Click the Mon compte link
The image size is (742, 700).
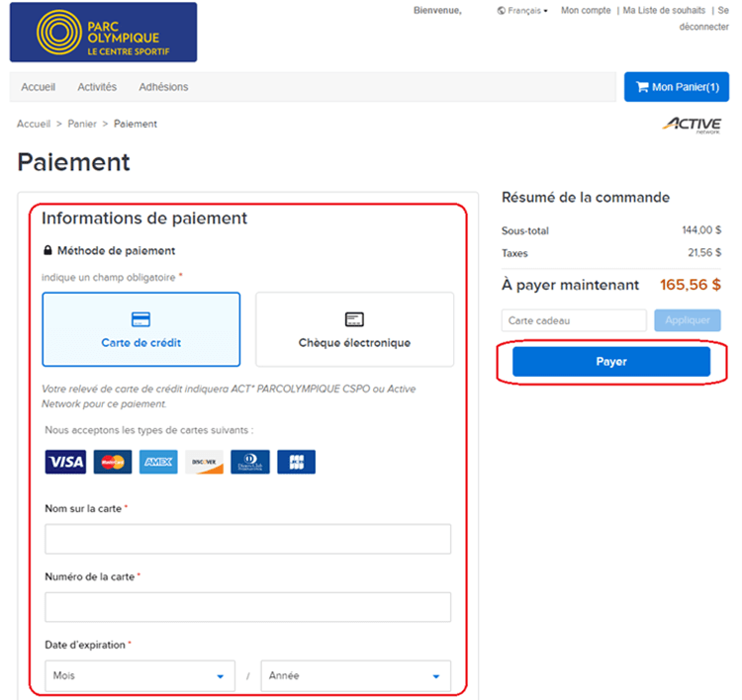coord(586,11)
